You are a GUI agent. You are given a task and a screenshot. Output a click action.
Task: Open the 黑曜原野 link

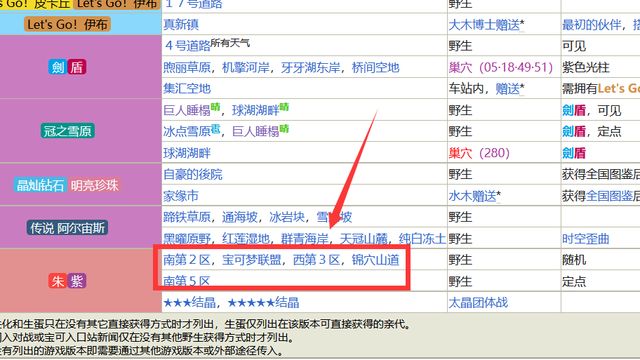tap(187, 238)
